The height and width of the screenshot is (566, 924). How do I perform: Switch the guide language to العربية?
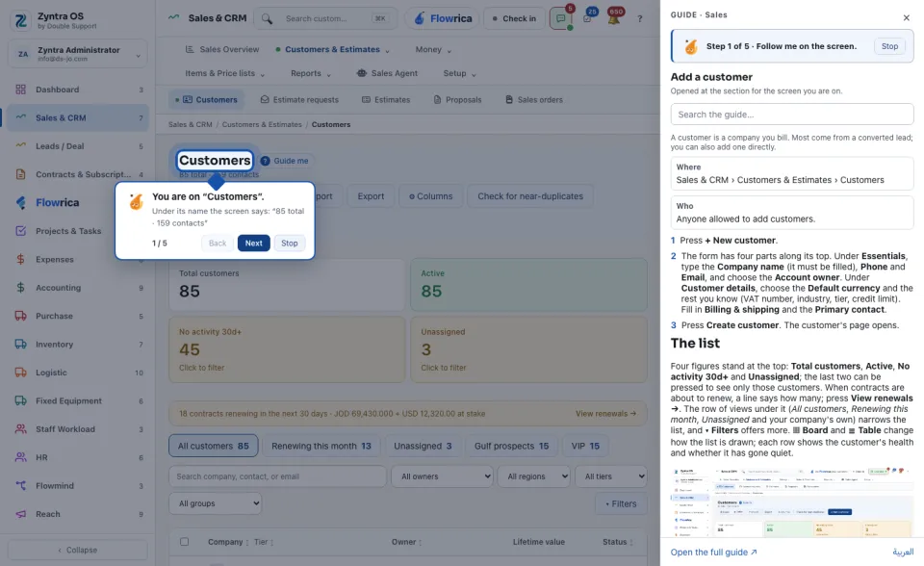[x=903, y=552]
